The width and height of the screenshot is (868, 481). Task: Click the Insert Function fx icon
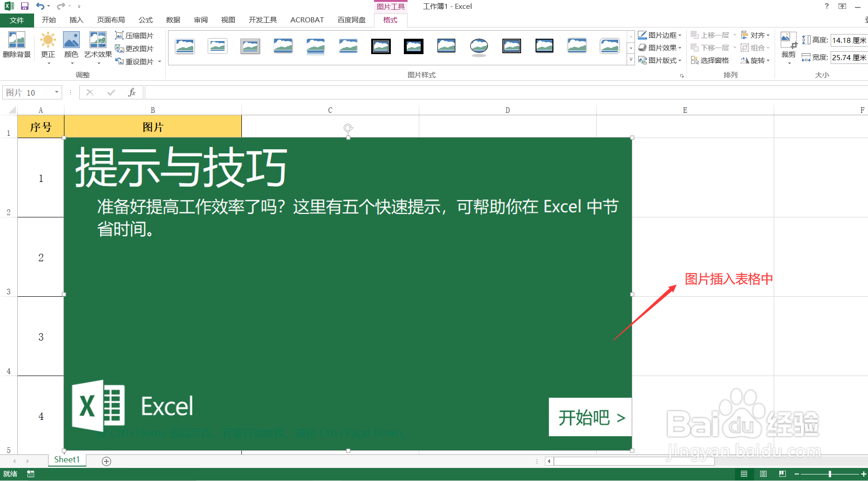pos(132,92)
